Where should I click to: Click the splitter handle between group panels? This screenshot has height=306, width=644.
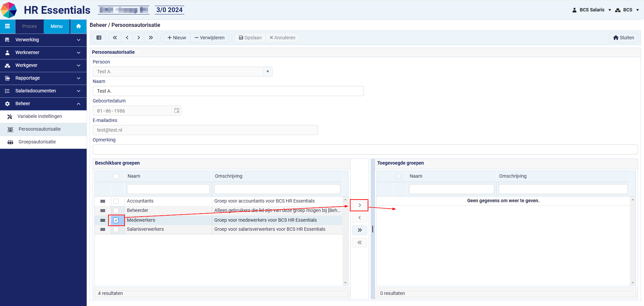click(373, 229)
